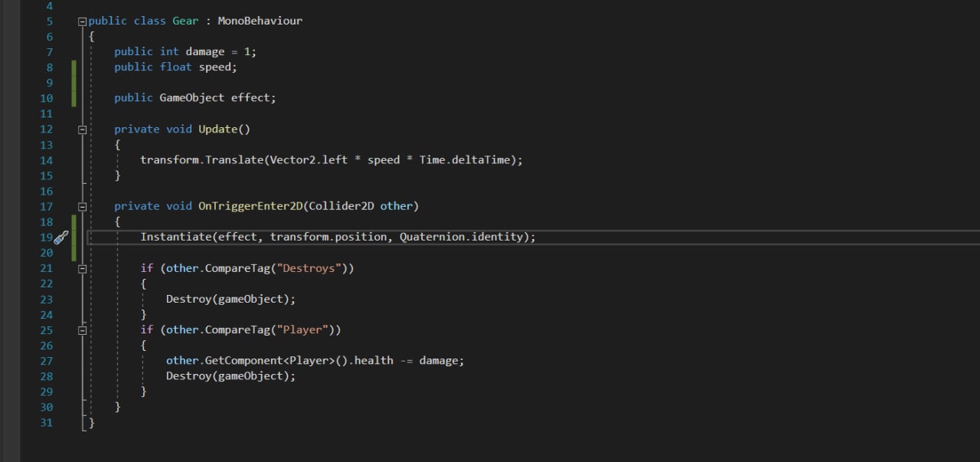This screenshot has width=980, height=462.
Task: Click the "Destroys" string literal
Action: coord(312,268)
